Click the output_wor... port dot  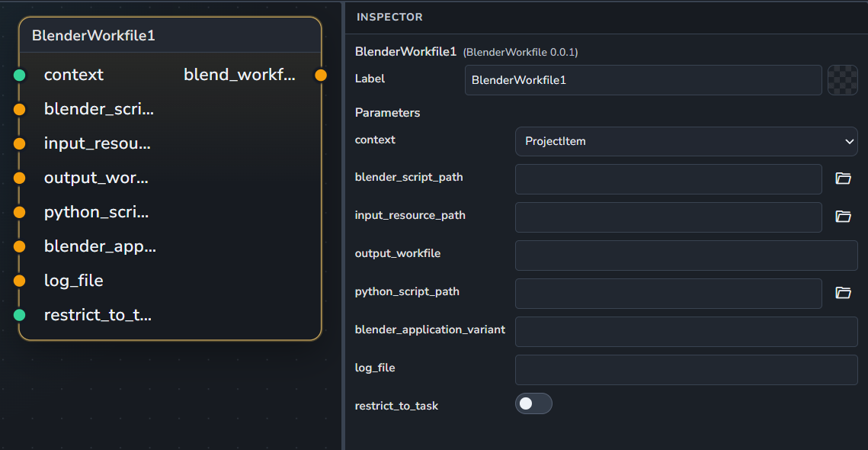click(x=19, y=178)
